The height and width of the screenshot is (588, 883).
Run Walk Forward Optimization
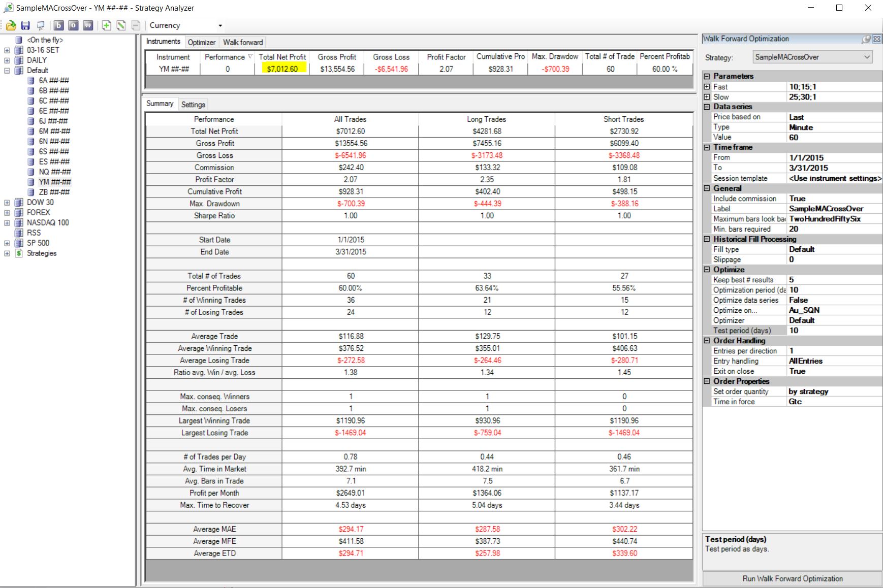click(x=793, y=579)
